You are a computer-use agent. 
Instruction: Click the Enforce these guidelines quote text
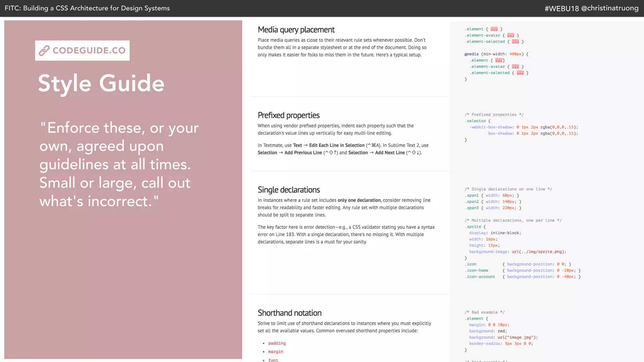coord(119,164)
